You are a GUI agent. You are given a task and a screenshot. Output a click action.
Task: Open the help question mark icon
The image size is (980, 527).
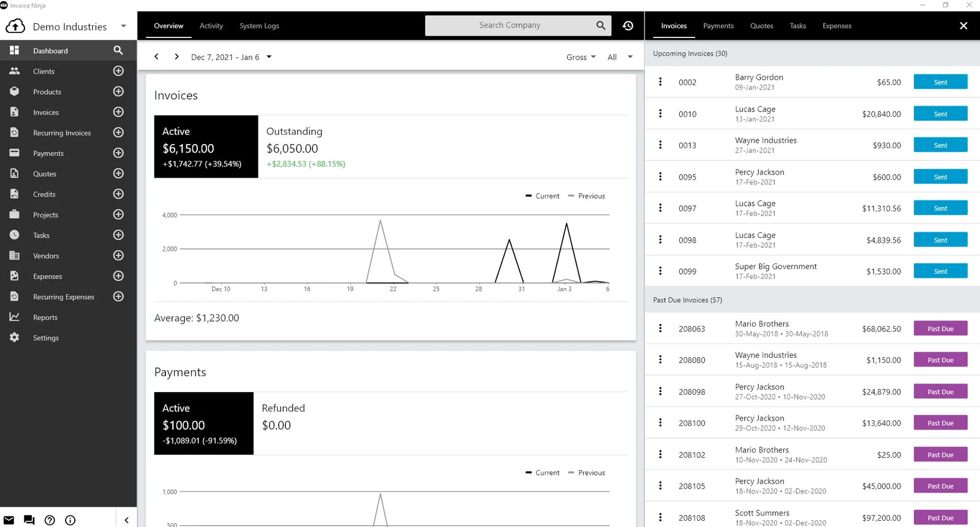point(50,520)
